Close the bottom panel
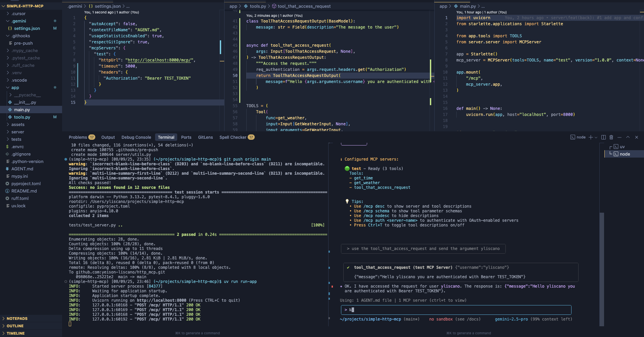This screenshot has height=337, width=644. 637,137
